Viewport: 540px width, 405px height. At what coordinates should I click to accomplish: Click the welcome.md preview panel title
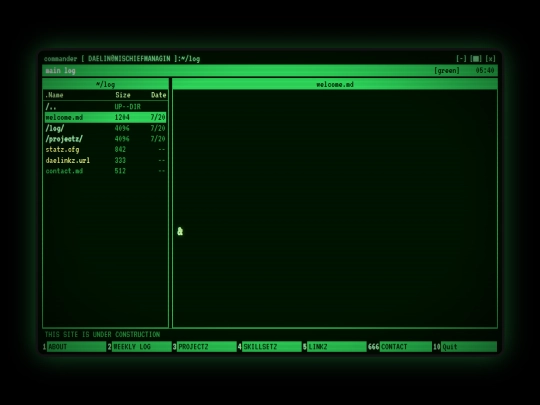pos(335,84)
